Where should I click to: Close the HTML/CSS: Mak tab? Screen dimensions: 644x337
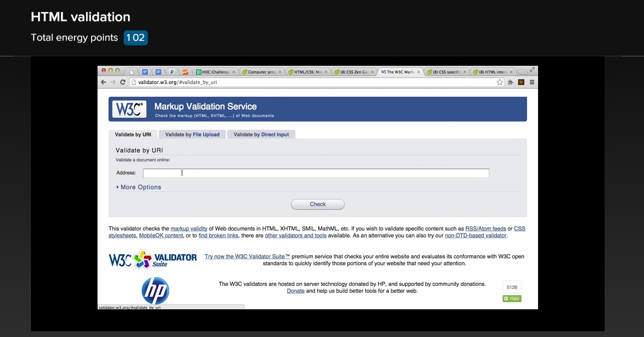click(326, 72)
